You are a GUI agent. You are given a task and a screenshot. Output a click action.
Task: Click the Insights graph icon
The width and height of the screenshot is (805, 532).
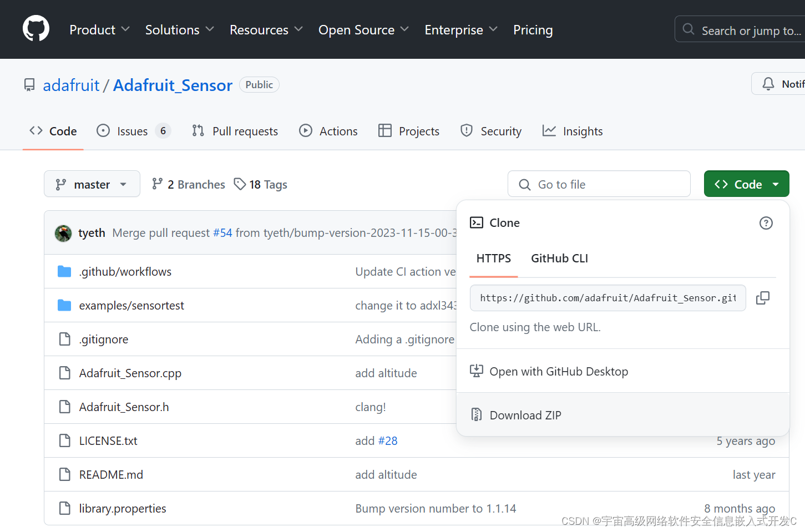point(549,131)
